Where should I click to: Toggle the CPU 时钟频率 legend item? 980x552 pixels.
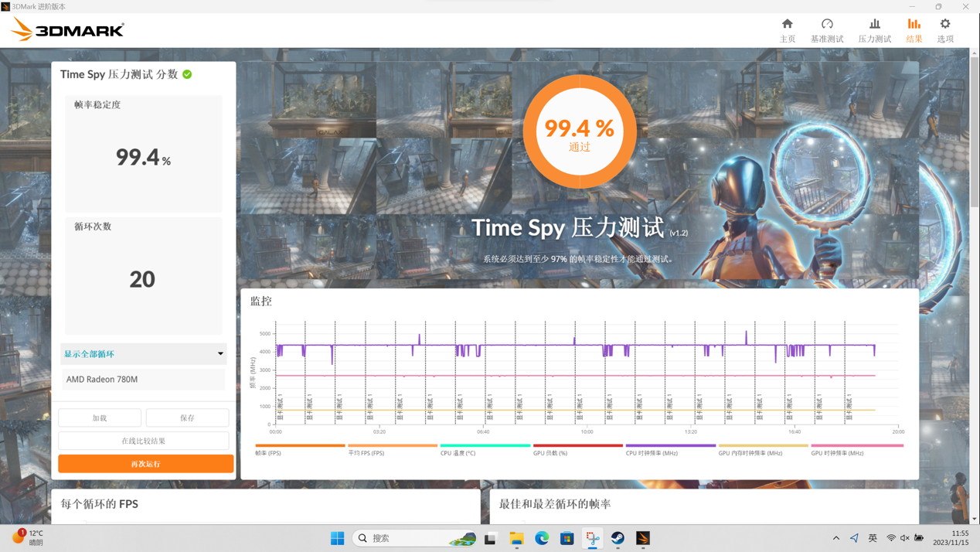click(671, 449)
